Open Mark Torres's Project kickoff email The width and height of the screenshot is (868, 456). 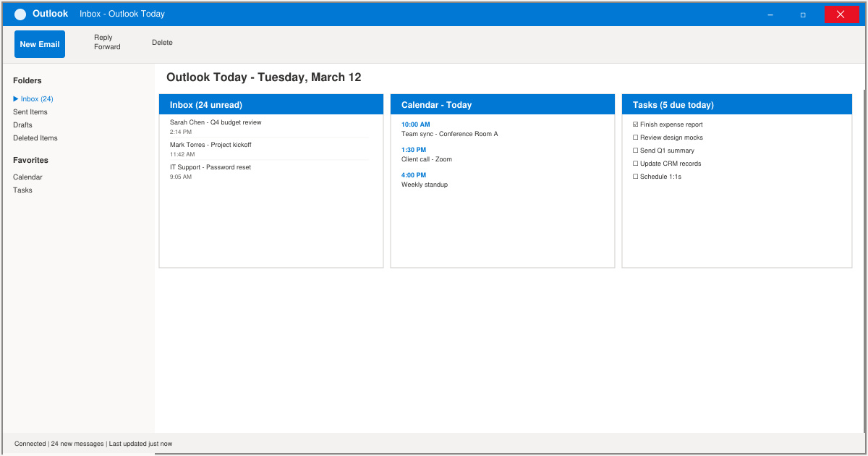pyautogui.click(x=210, y=145)
